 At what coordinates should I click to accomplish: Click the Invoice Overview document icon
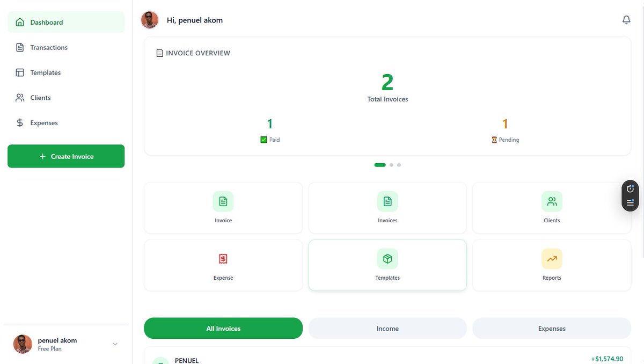point(159,53)
